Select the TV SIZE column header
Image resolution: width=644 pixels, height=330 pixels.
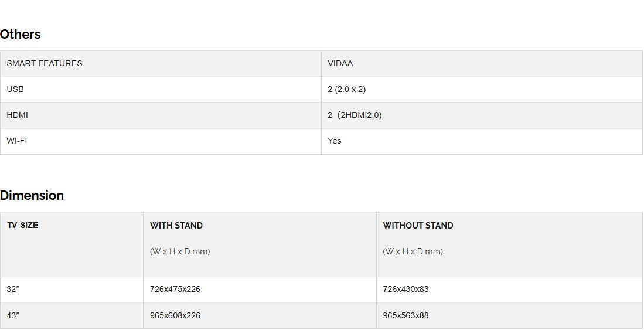coord(23,225)
